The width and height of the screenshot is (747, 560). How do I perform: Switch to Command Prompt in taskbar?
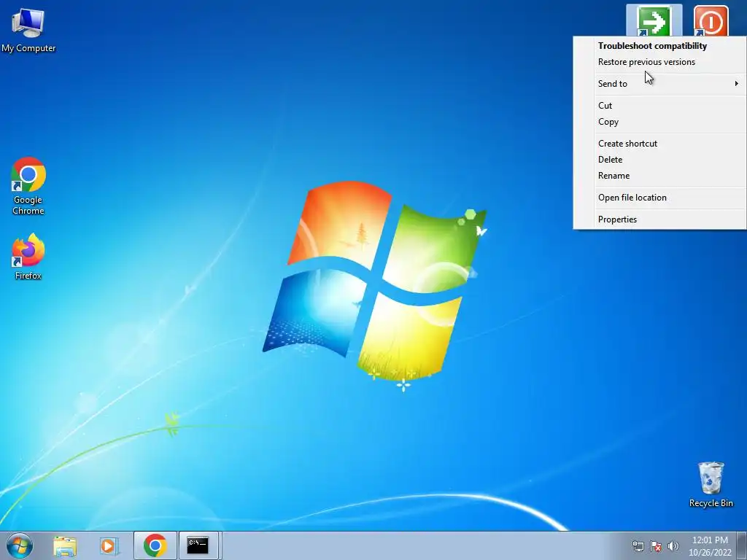pyautogui.click(x=198, y=545)
